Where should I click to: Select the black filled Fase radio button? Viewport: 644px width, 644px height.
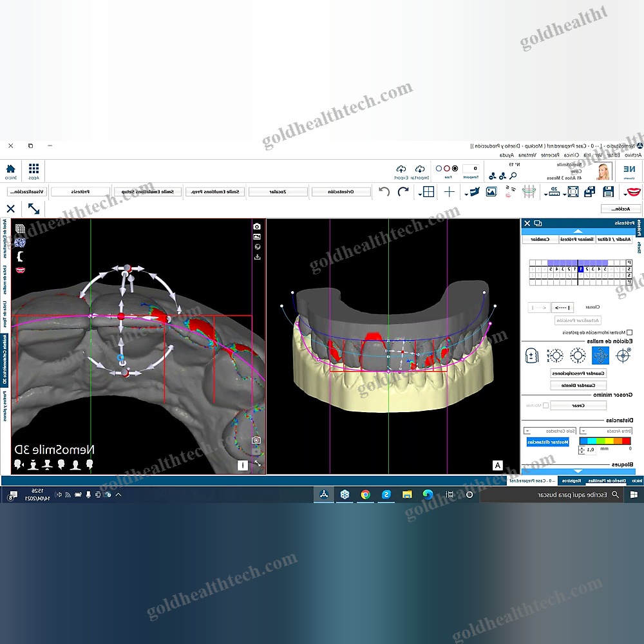coord(455,168)
